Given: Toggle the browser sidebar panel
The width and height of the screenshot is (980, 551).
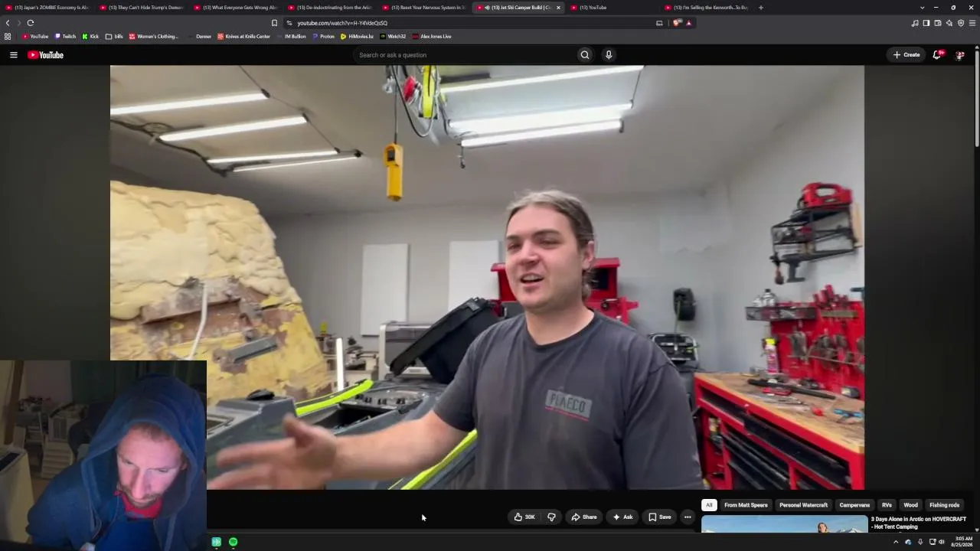Looking at the screenshot, I should point(926,23).
